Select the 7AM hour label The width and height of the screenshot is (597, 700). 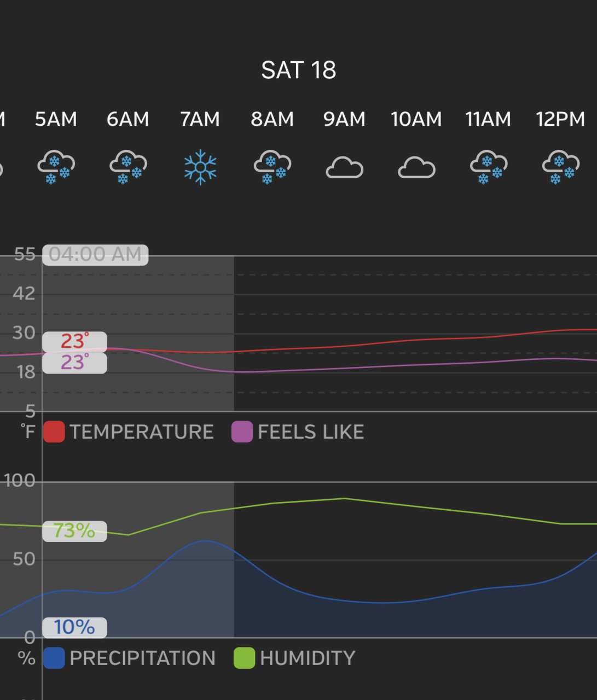200,119
